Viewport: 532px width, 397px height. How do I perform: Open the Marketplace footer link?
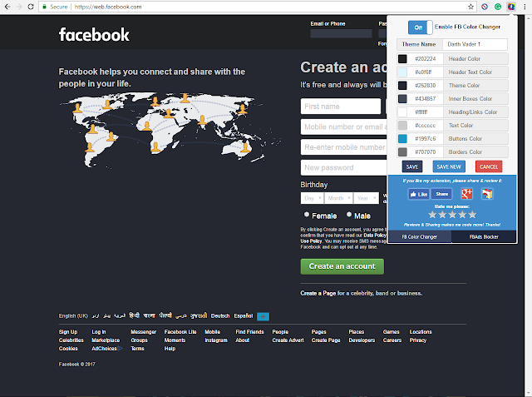point(106,340)
